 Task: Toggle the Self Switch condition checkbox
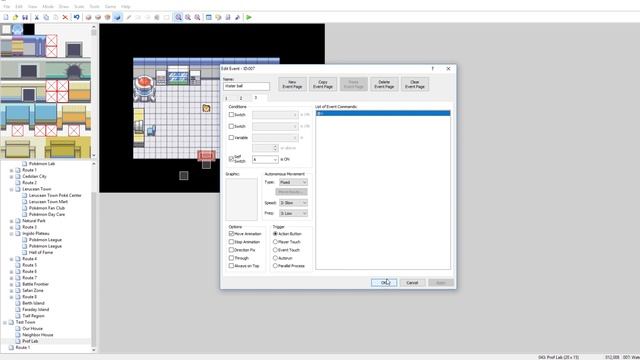pos(231,159)
